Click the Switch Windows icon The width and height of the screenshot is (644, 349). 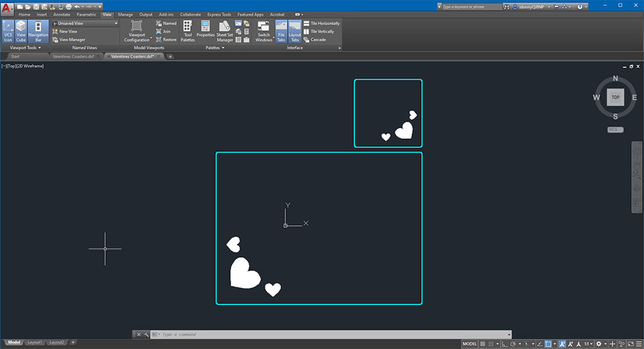click(x=264, y=31)
